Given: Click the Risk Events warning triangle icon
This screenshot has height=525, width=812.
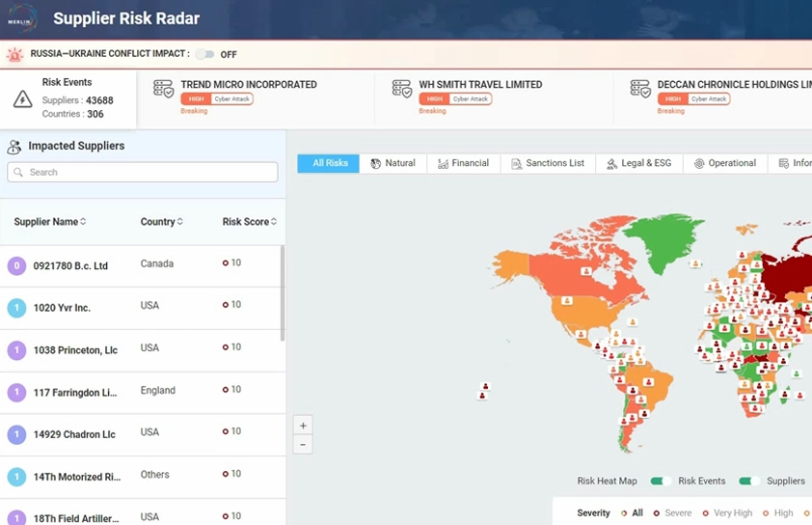Looking at the screenshot, I should (x=22, y=98).
